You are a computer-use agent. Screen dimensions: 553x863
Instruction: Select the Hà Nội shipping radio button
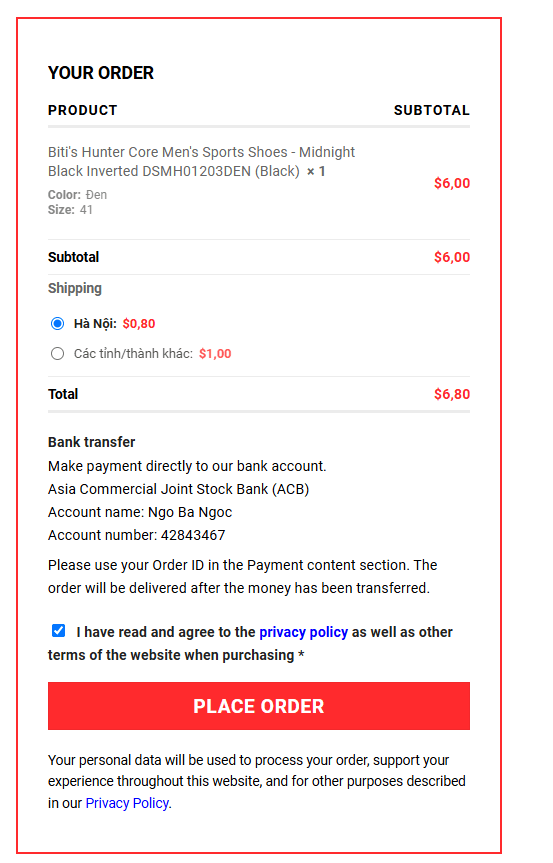click(57, 324)
